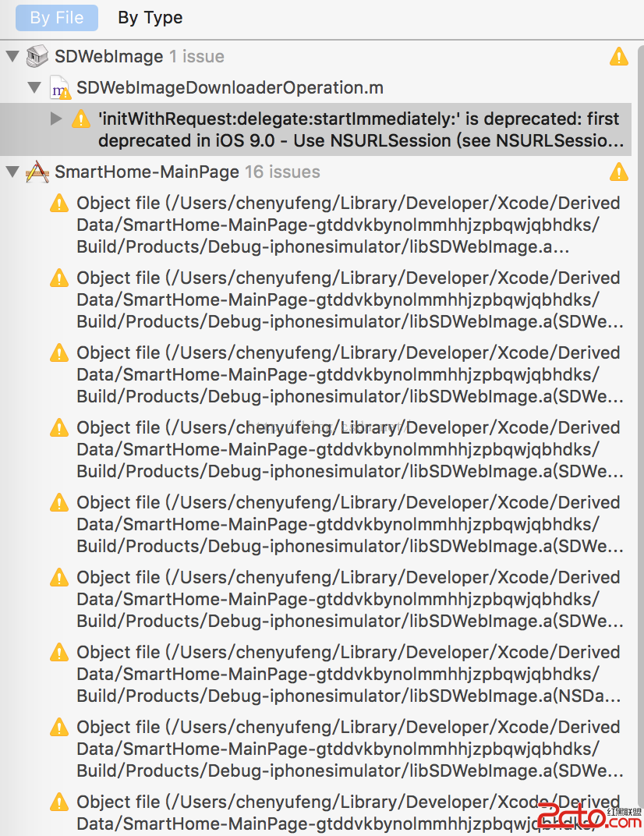Click warning icon of deprecated initWithRequest issue
The height and width of the screenshot is (836, 644).
tap(80, 119)
